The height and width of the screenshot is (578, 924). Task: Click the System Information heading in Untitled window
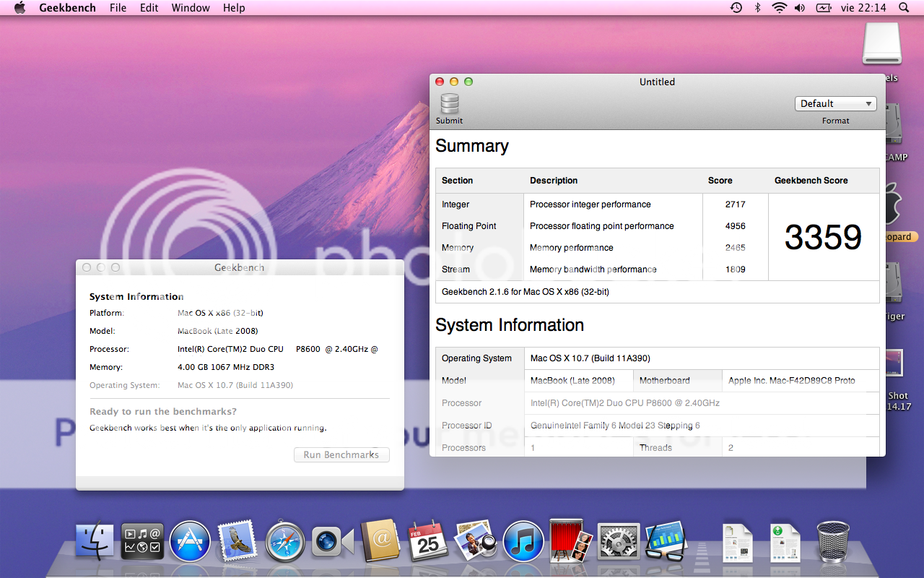tap(510, 325)
